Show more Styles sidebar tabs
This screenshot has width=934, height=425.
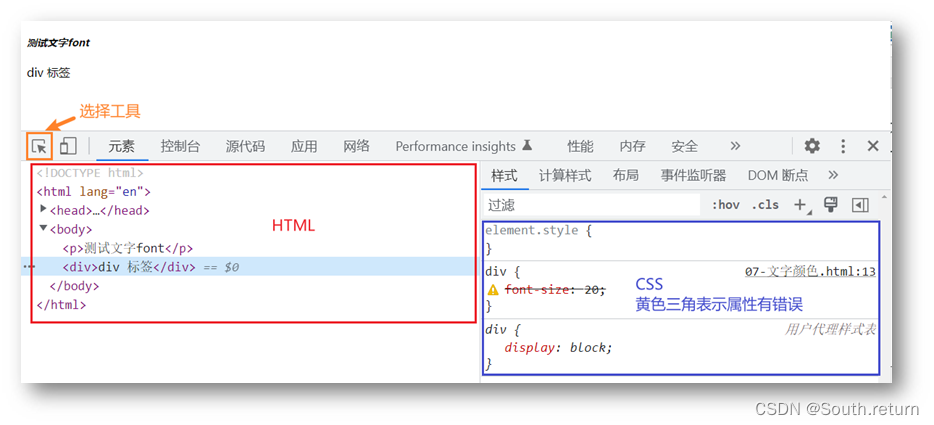point(833,175)
